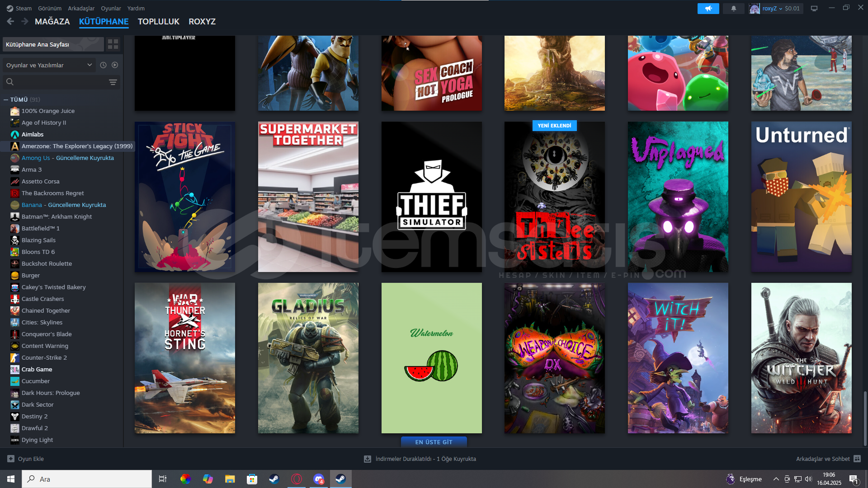868x488 pixels.
Task: Open the Oyunlar ve Yazılımlar dropdown
Action: tap(49, 65)
